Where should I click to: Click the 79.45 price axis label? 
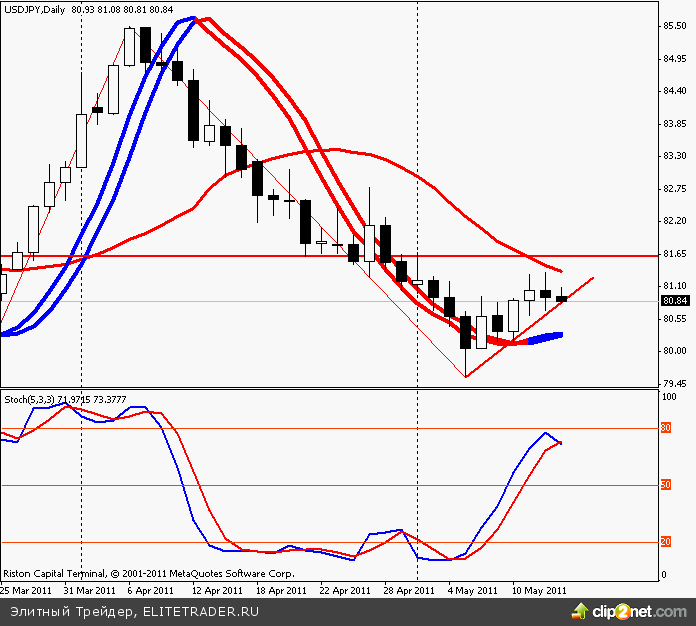(675, 383)
